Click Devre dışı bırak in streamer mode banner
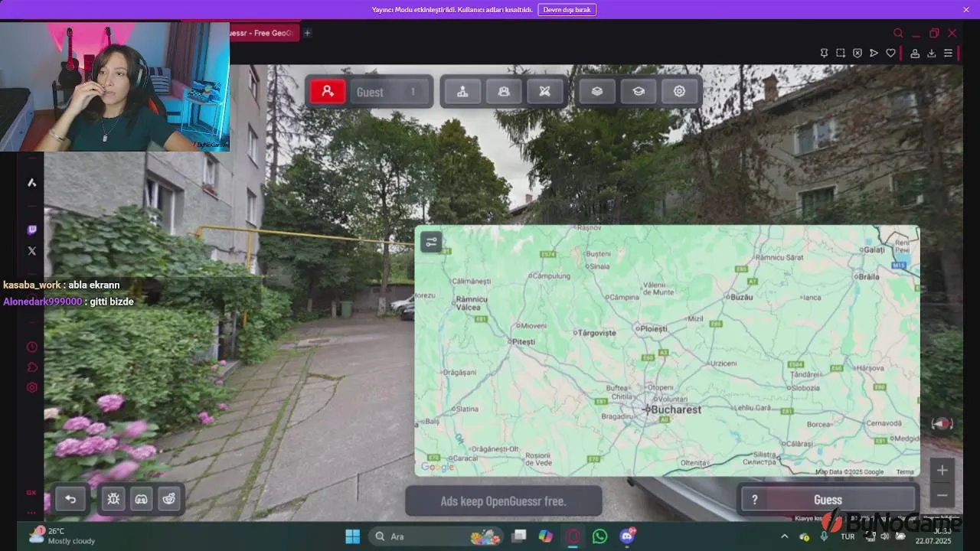This screenshot has width=980, height=551. [x=567, y=10]
